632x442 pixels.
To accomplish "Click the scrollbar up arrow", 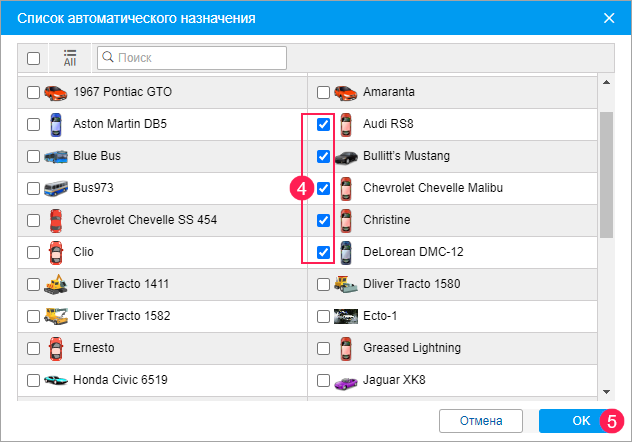I will pos(605,82).
